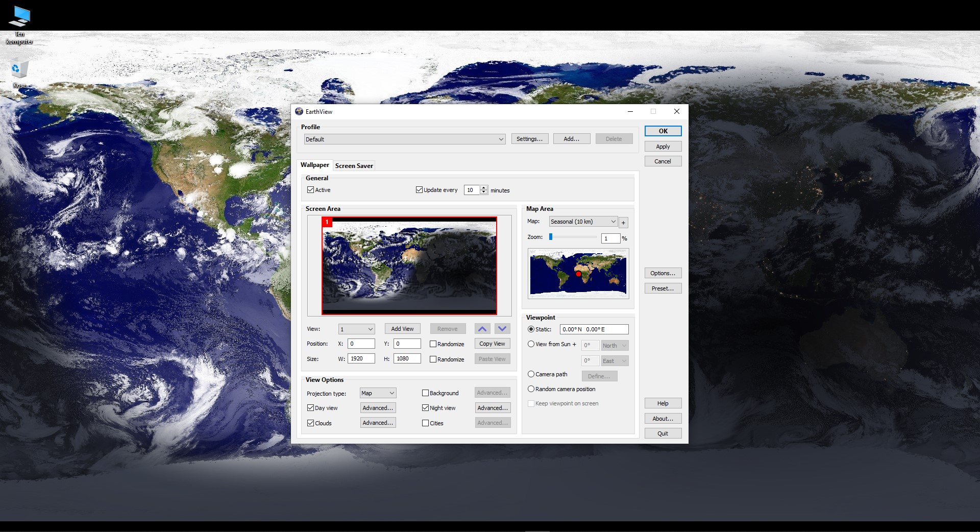980x532 pixels.
Task: Click the EarthView title bar globe icon
Action: [299, 111]
